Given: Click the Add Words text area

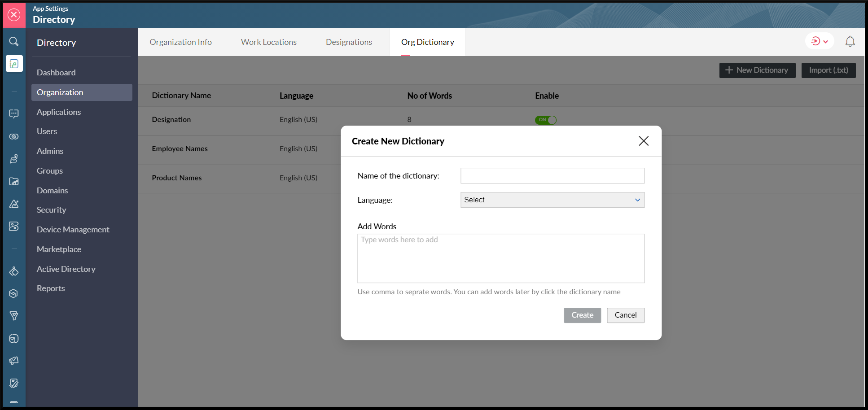Looking at the screenshot, I should click(501, 258).
